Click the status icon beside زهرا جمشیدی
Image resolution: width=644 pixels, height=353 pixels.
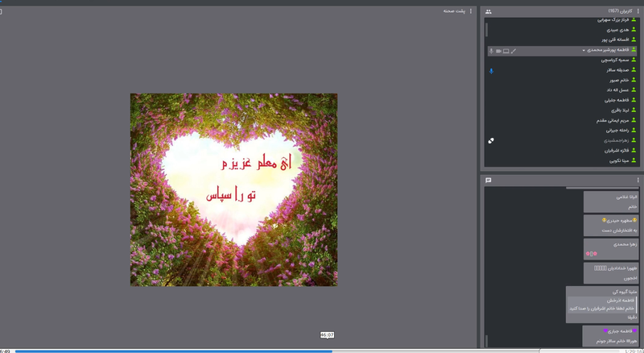[x=491, y=140]
